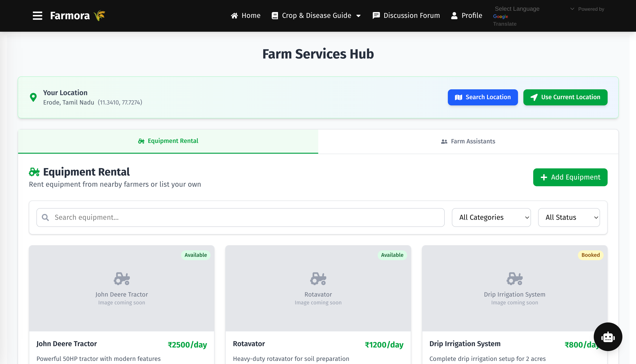636x364 pixels.
Task: Open the All Categories dropdown
Action: pos(491,217)
